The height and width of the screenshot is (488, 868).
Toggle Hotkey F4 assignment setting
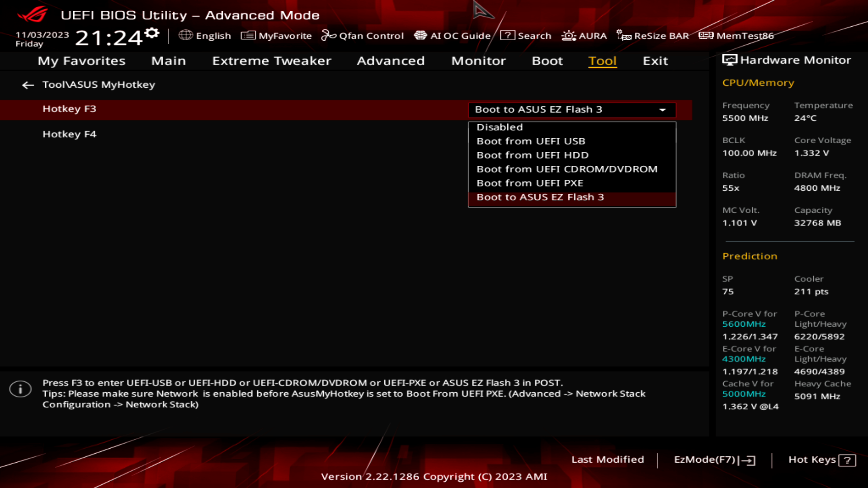[570, 133]
